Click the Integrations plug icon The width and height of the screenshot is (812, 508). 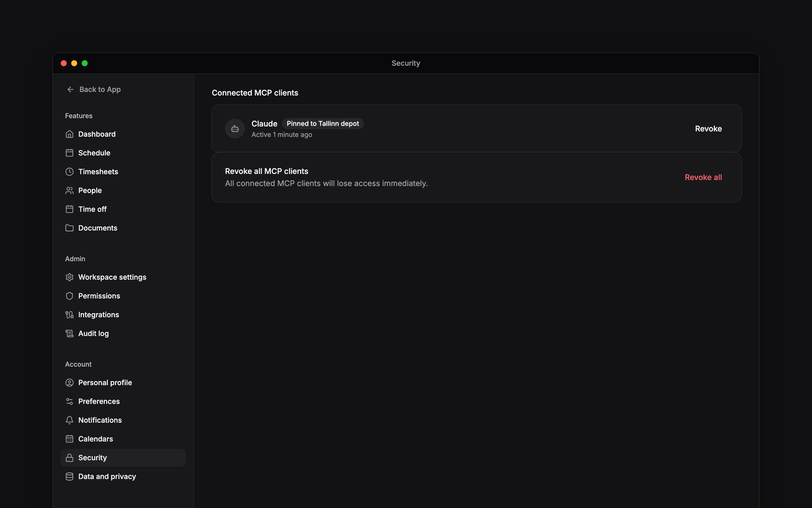(x=70, y=315)
